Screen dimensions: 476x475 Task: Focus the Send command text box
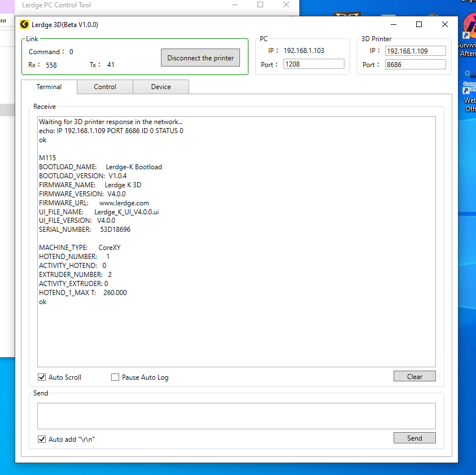coord(237,416)
